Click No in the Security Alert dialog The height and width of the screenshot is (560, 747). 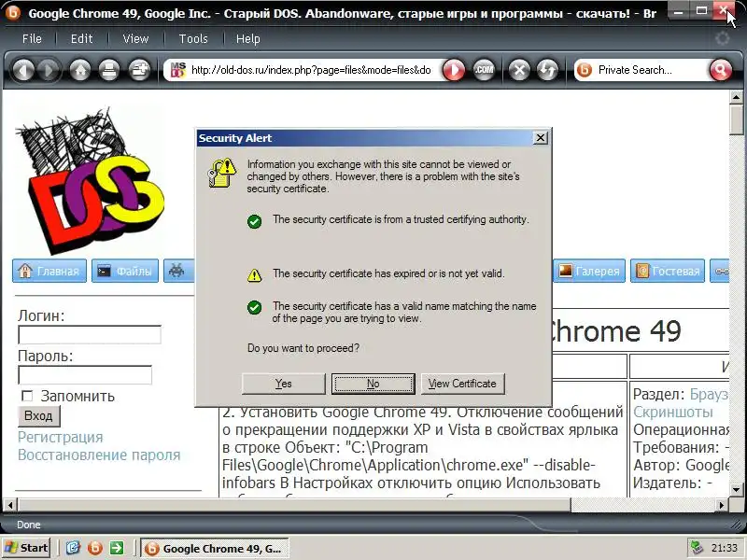click(373, 384)
